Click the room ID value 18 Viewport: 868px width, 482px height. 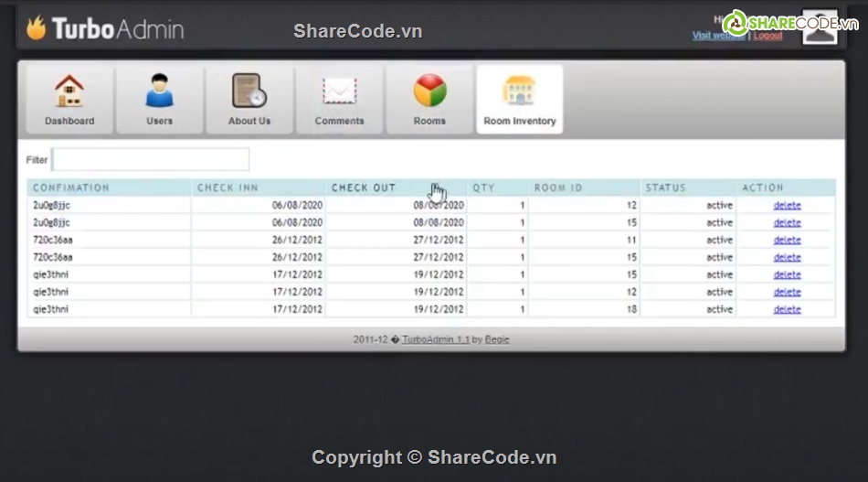(631, 309)
